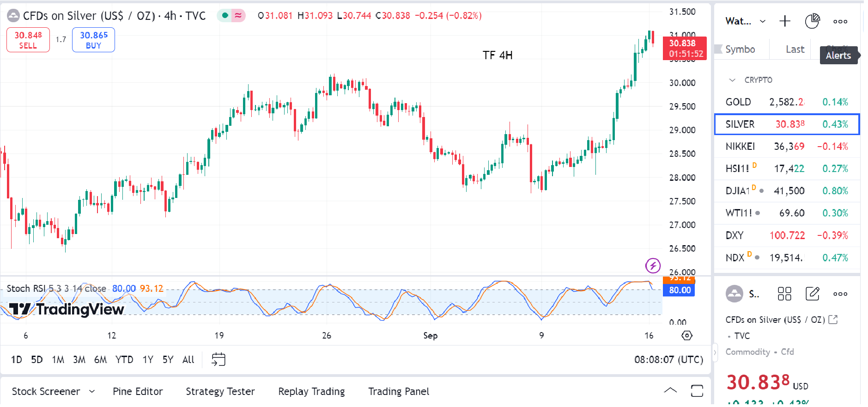
Task: Collapse the CRYPTO watchlist section
Action: coord(732,80)
